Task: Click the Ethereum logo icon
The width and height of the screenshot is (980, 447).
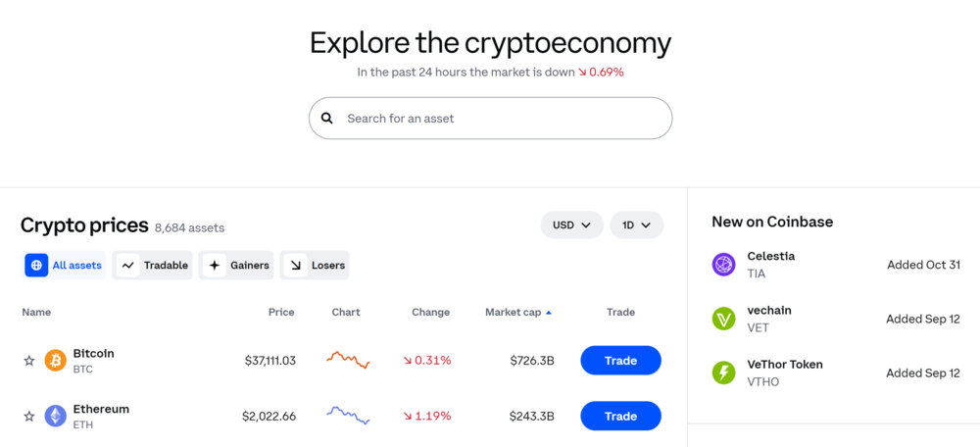Action: [55, 417]
